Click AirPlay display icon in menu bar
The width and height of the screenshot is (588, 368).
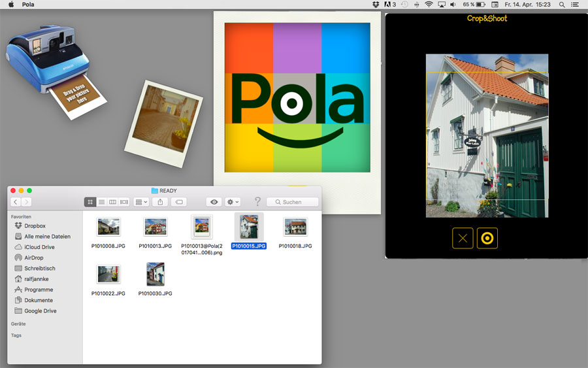click(x=442, y=5)
